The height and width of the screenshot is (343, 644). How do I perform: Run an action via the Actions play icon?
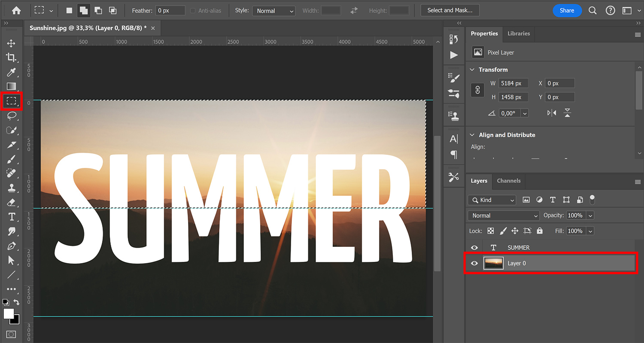click(454, 55)
